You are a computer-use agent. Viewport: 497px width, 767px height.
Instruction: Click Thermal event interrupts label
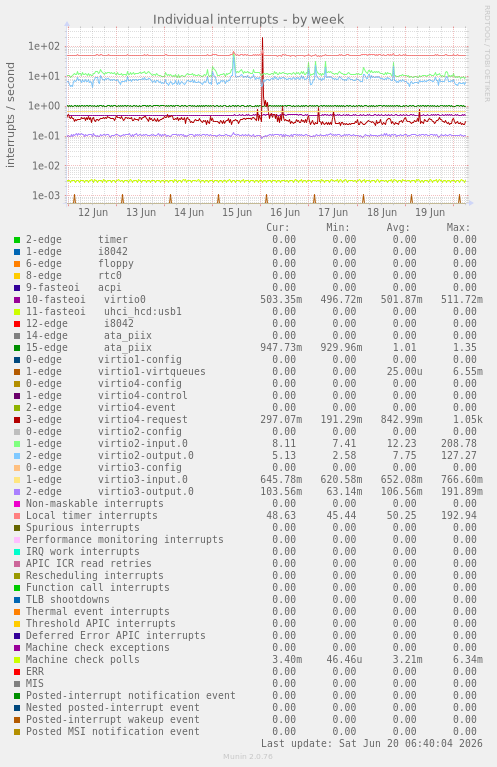pyautogui.click(x=98, y=611)
